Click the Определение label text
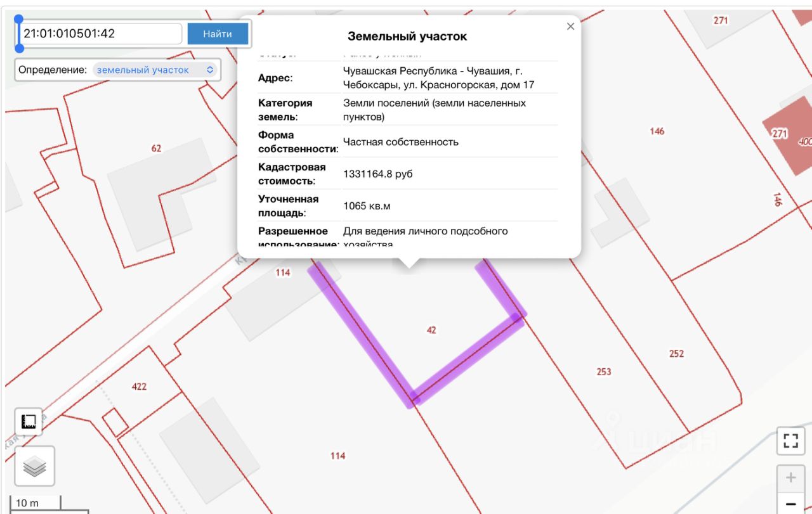 click(x=53, y=70)
